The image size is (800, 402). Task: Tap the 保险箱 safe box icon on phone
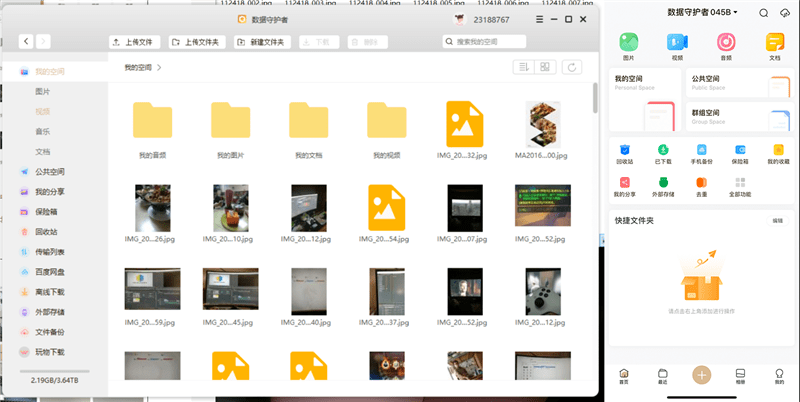tap(740, 153)
